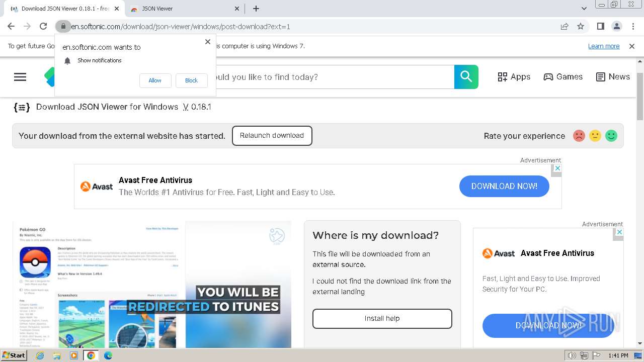Screen dimensions: 644x362
Task: Open volume control in system tray
Action: pos(572,355)
